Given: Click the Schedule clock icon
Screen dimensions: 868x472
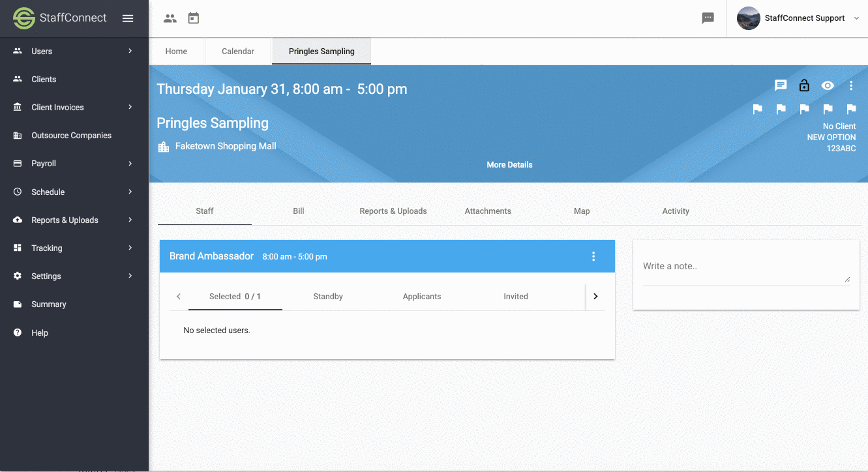Looking at the screenshot, I should (18, 192).
